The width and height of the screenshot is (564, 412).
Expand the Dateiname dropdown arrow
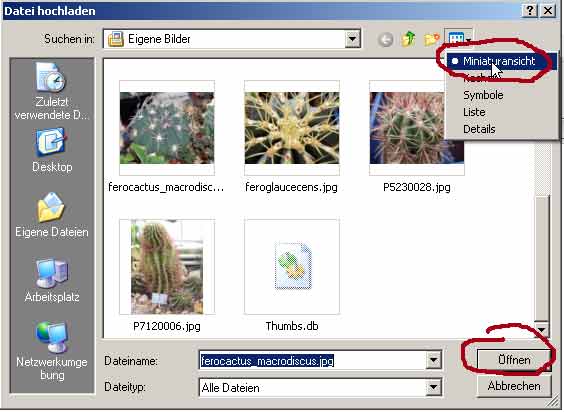[x=433, y=360]
